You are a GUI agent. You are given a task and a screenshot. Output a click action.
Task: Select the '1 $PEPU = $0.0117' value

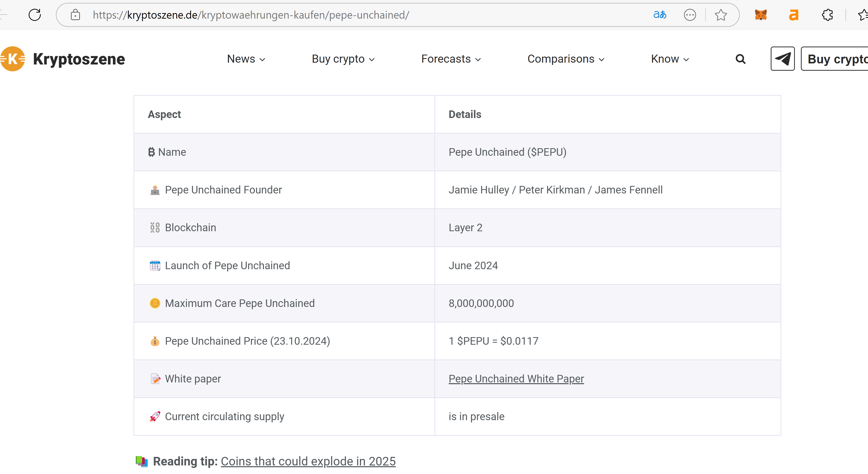493,341
